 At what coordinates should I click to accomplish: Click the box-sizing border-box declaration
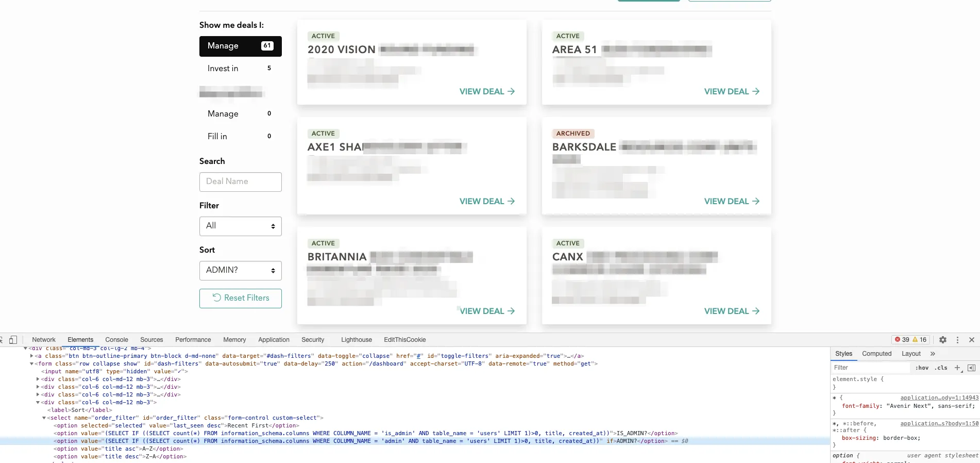click(881, 438)
